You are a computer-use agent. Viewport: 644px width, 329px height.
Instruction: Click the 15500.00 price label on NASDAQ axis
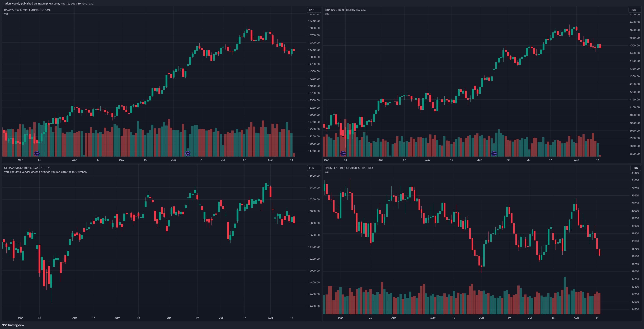[314, 42]
